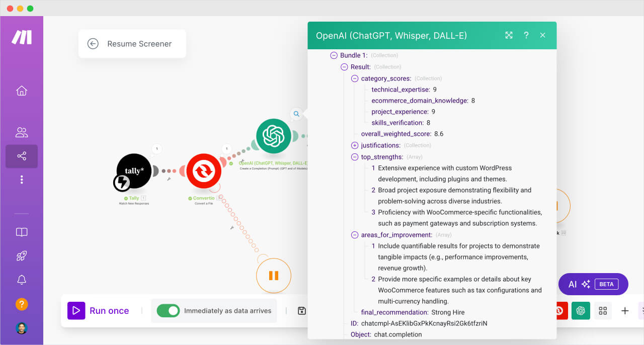Click the Run once button

tap(99, 311)
